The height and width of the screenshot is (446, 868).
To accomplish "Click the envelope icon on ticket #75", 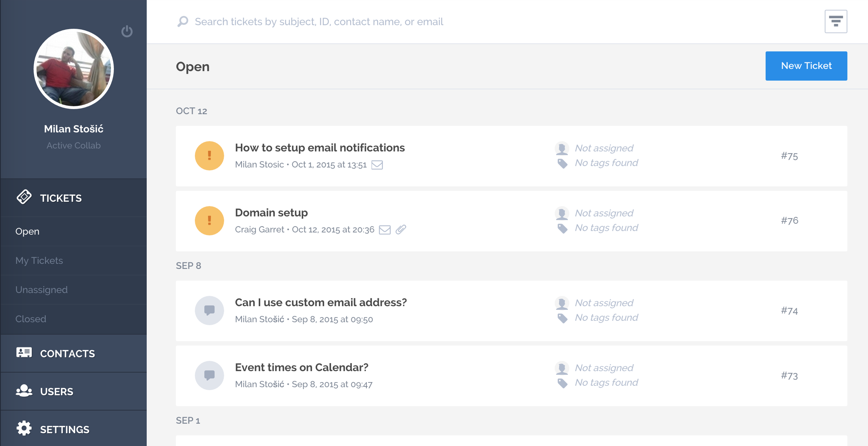I will [x=377, y=165].
